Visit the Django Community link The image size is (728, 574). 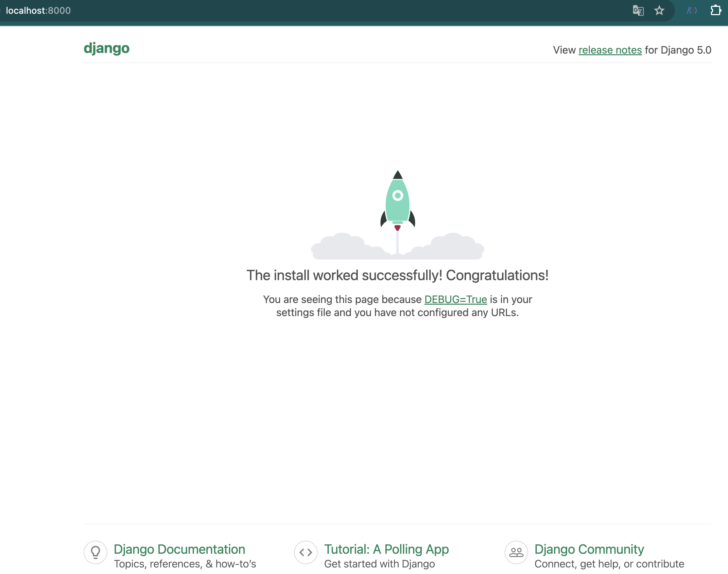[x=589, y=549]
